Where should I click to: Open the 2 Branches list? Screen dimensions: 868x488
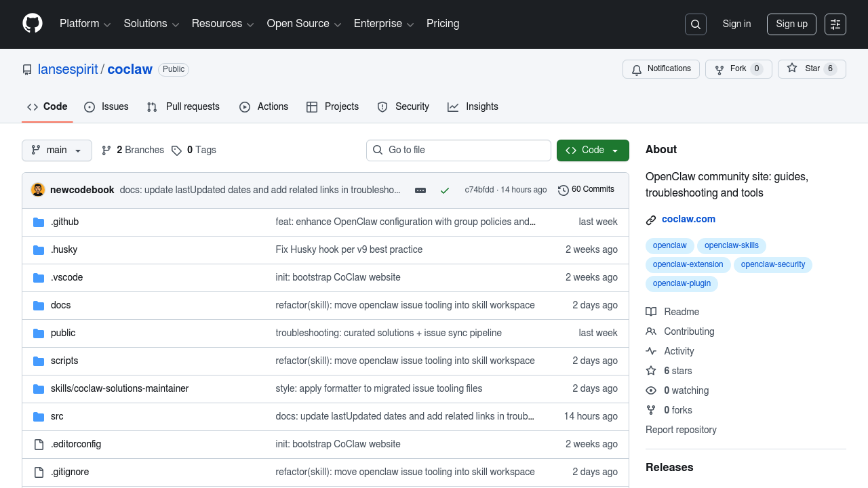[x=133, y=150]
